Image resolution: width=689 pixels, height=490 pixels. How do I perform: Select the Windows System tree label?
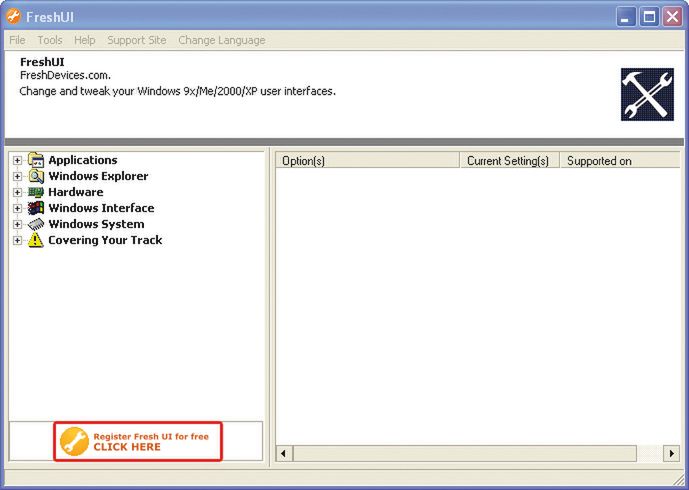pos(96,224)
